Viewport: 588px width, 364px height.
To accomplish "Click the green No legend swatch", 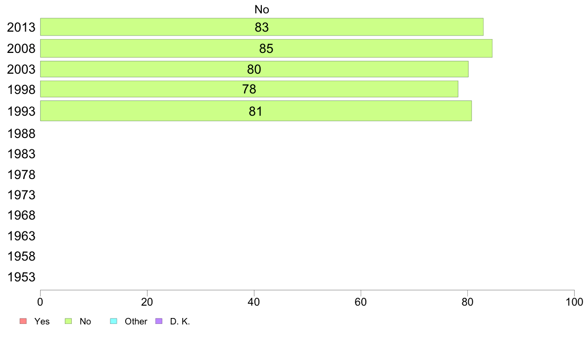I will [68, 321].
